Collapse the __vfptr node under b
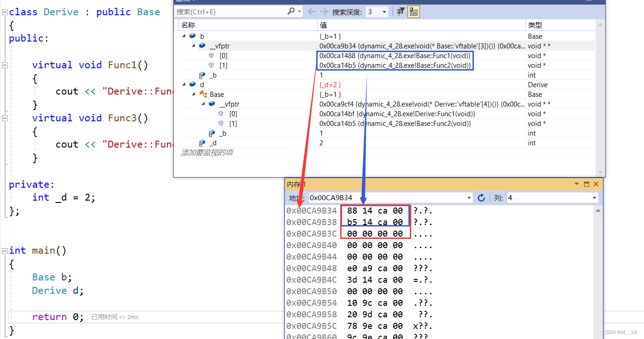Viewport: 644px width, 339px height. (x=194, y=46)
